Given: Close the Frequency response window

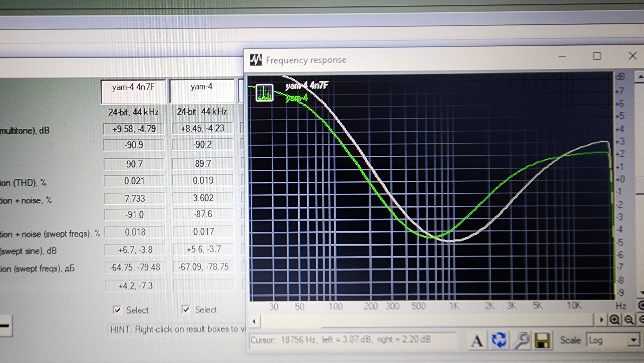Looking at the screenshot, I should (633, 56).
